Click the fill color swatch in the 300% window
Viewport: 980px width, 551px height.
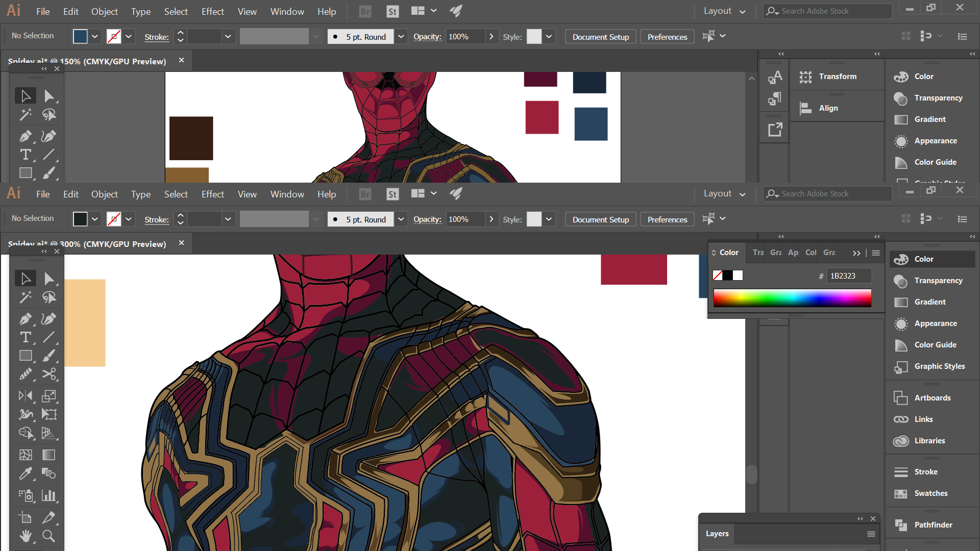click(80, 219)
